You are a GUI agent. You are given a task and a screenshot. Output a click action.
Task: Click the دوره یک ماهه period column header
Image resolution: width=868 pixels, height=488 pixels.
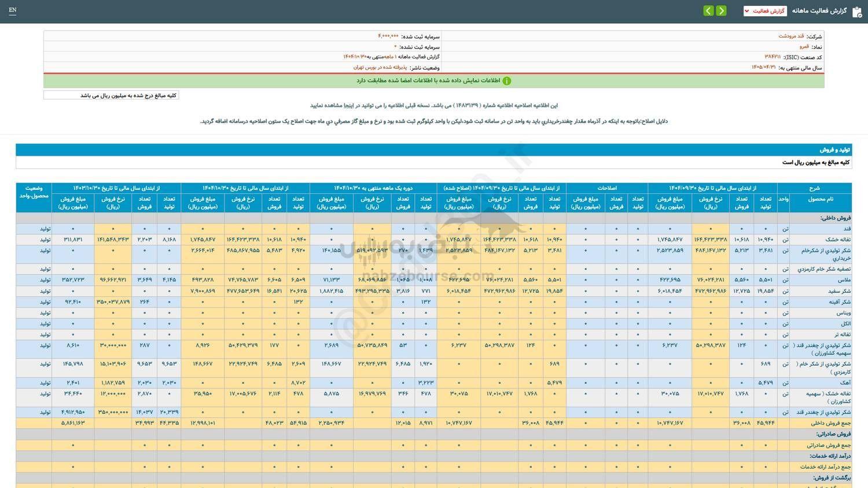tap(373, 188)
